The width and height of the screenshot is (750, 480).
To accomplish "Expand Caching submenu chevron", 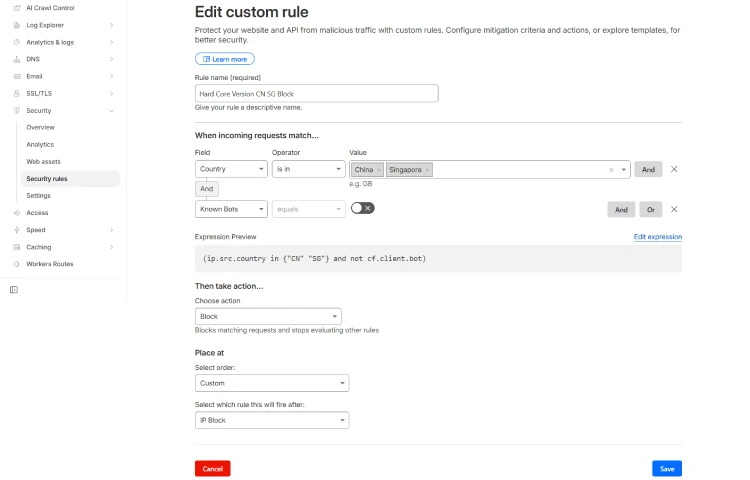I will (111, 247).
